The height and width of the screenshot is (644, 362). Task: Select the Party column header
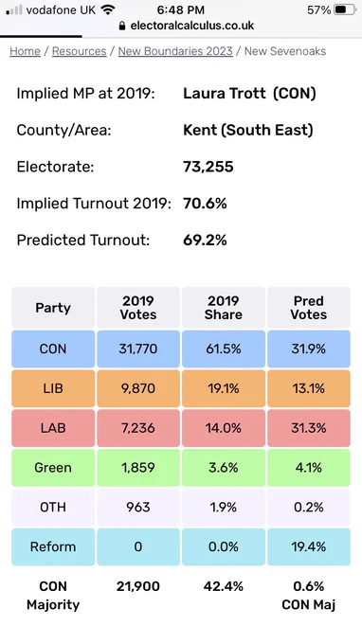pyautogui.click(x=53, y=308)
